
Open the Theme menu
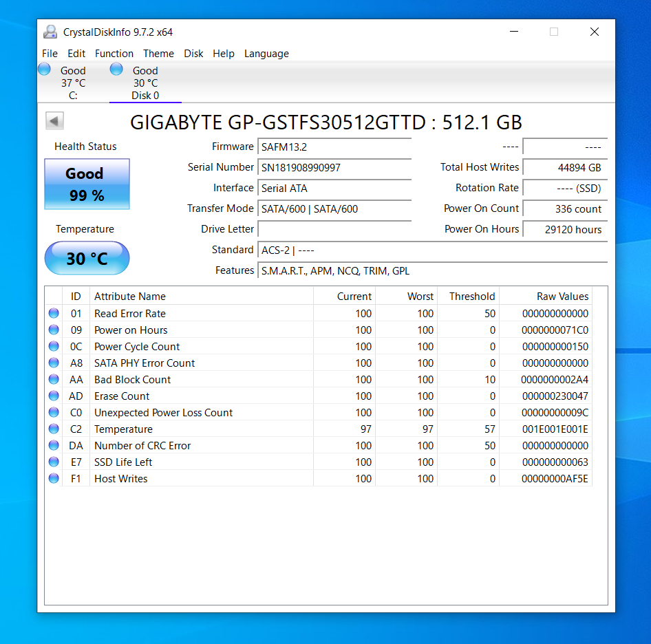click(158, 53)
